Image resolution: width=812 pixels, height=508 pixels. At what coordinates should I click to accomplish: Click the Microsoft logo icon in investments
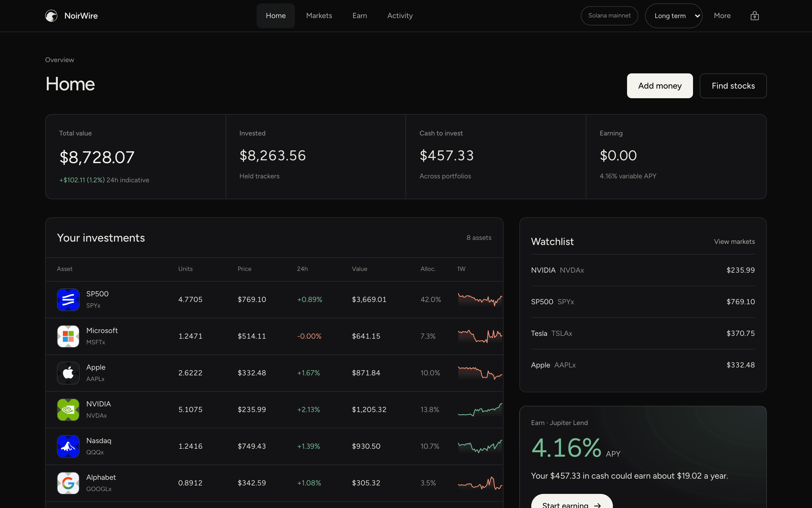point(68,336)
